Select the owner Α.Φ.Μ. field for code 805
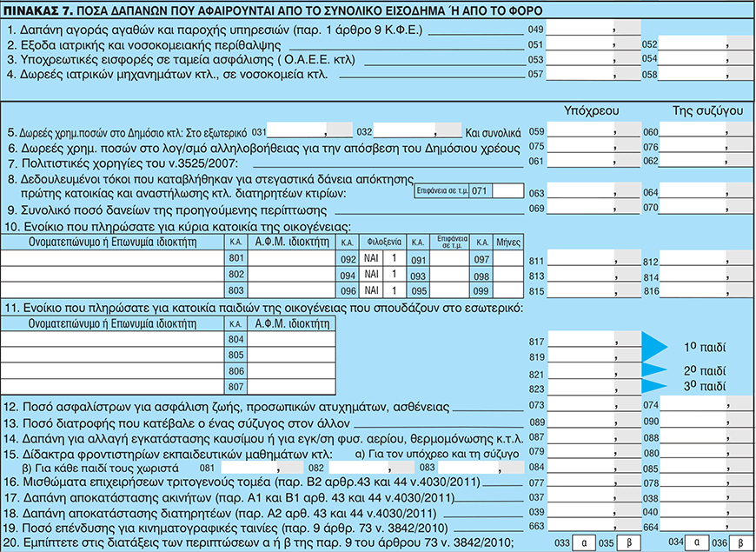 click(x=291, y=356)
